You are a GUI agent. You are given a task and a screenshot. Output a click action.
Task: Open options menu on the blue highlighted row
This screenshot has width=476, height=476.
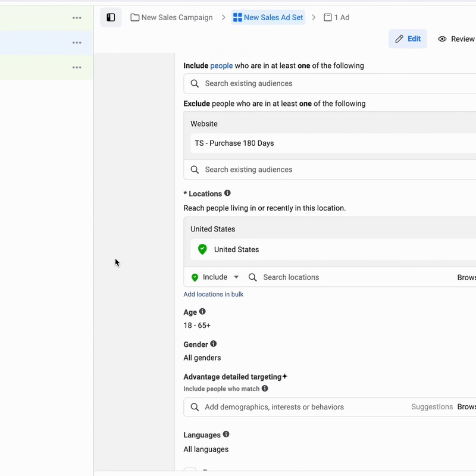(x=77, y=43)
